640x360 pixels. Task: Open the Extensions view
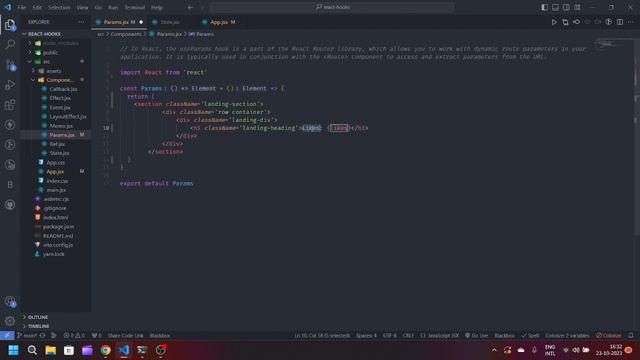[x=10, y=105]
